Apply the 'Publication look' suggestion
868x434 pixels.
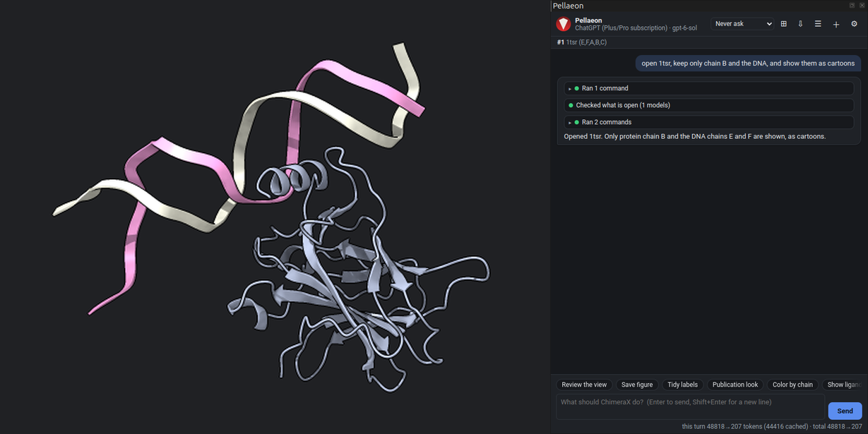pos(735,385)
